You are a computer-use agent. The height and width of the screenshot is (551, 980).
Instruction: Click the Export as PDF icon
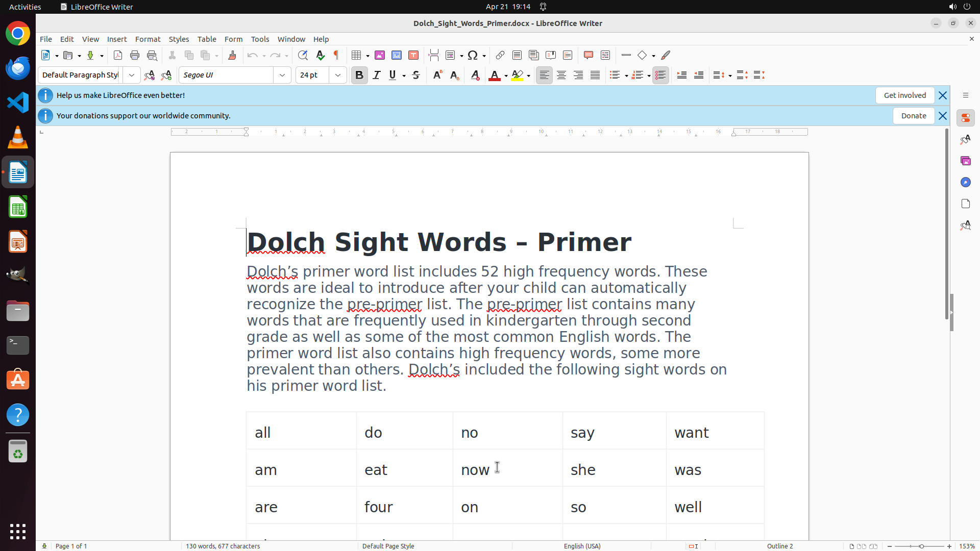[118, 55]
